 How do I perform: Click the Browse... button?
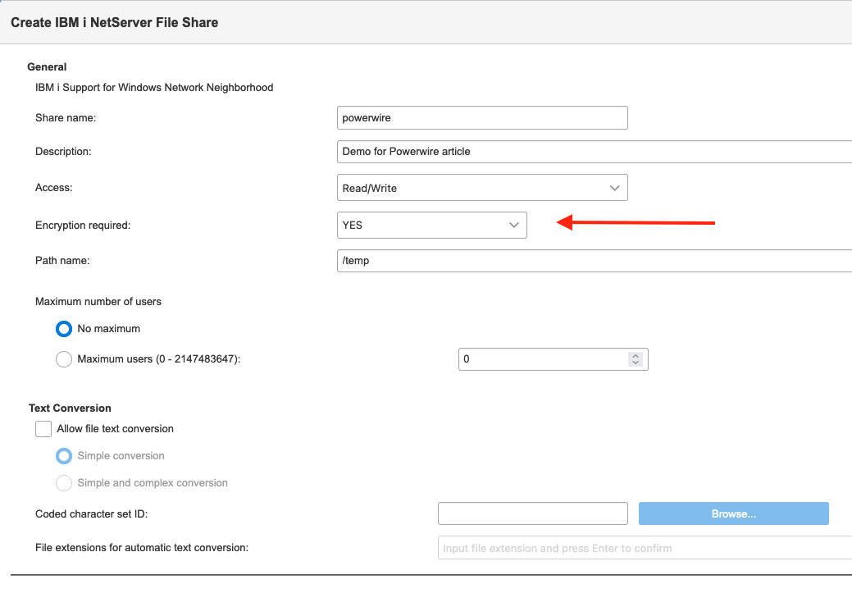[x=734, y=514]
